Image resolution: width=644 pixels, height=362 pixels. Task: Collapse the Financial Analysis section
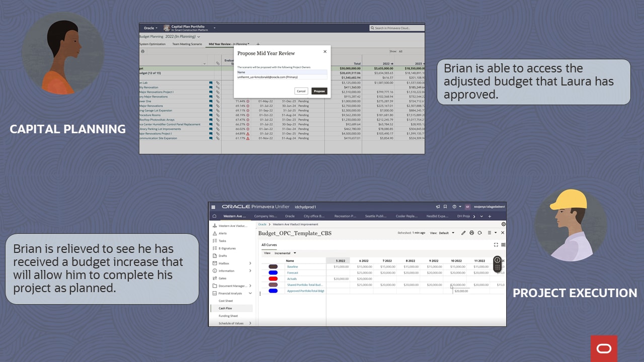[x=250, y=293]
